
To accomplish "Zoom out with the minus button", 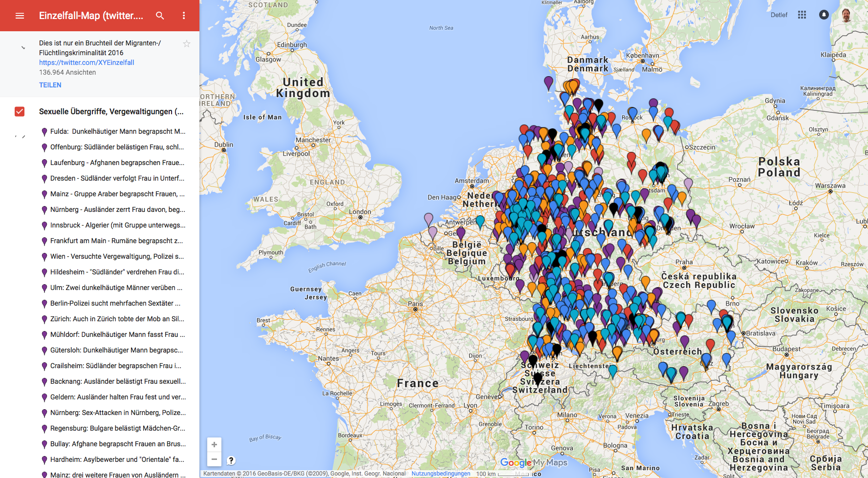I will tap(214, 459).
